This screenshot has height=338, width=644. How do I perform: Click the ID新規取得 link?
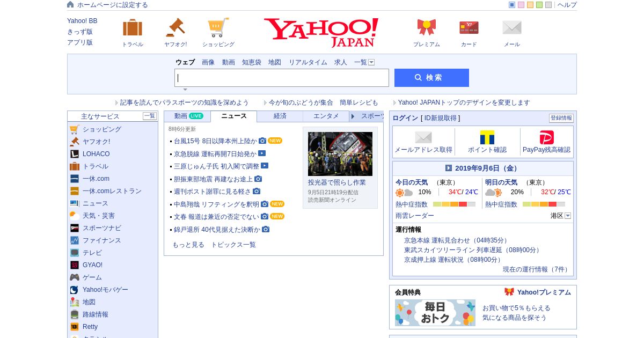pyautogui.click(x=441, y=118)
